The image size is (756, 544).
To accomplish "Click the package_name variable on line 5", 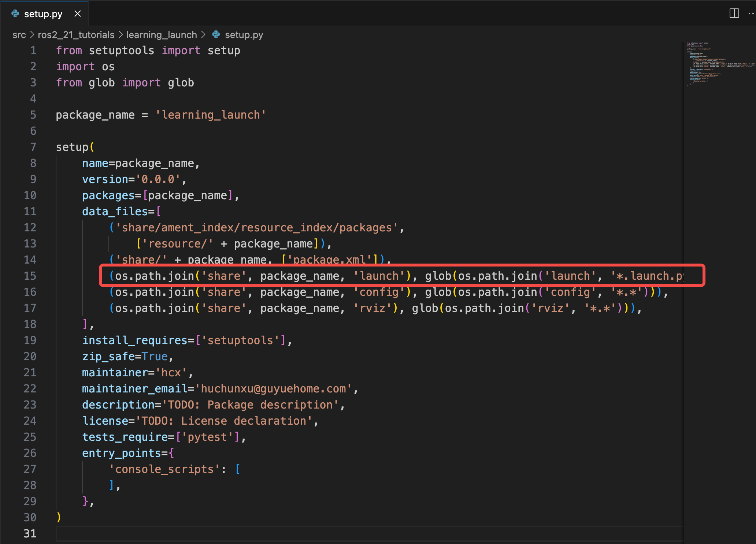I will [95, 115].
